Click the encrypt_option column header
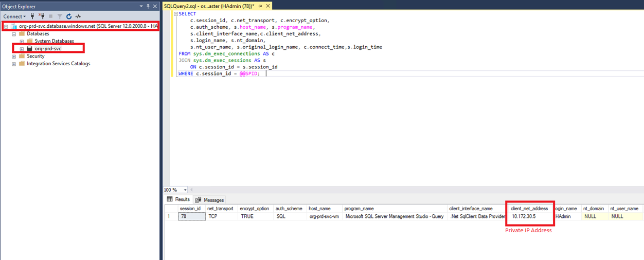Screen dimensions: 644x260 point(255,209)
